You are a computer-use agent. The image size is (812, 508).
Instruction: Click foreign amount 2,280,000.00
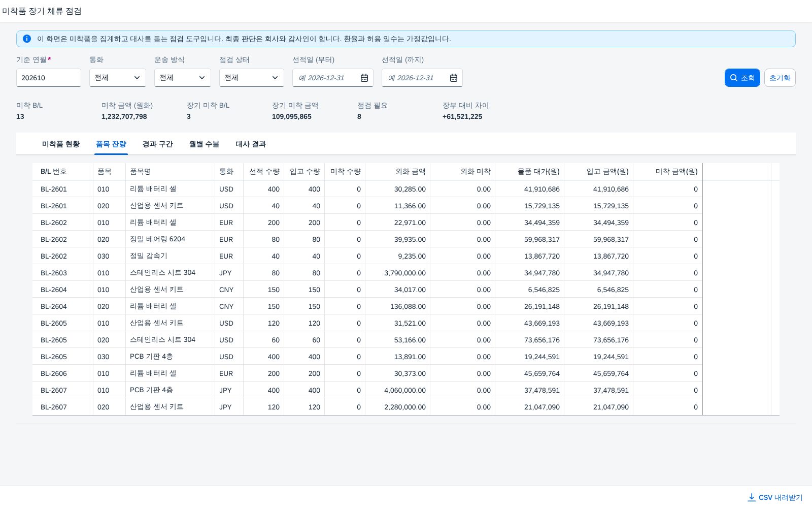point(405,407)
